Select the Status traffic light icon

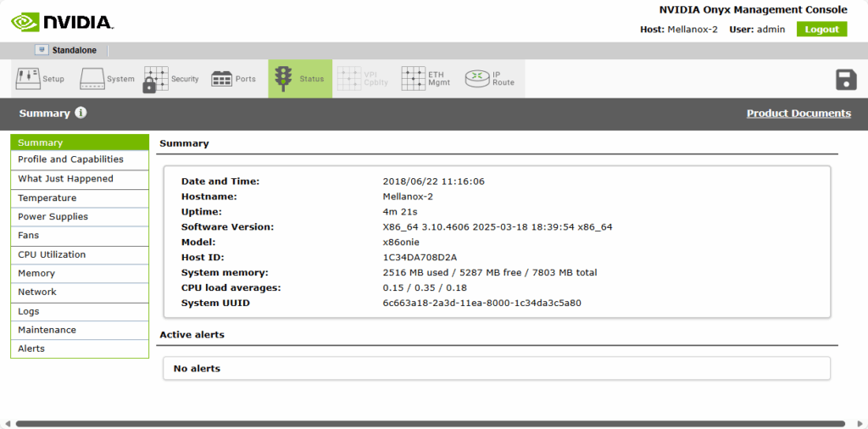(283, 79)
